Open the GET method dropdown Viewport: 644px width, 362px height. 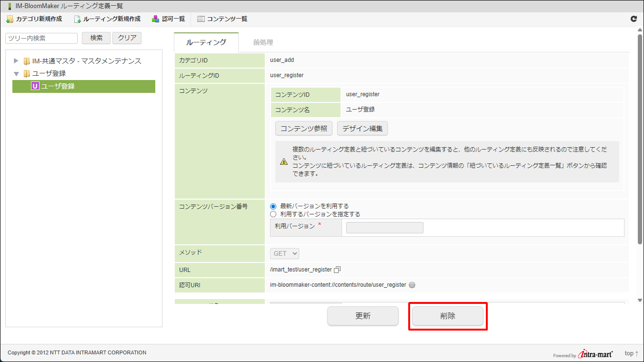tap(284, 254)
